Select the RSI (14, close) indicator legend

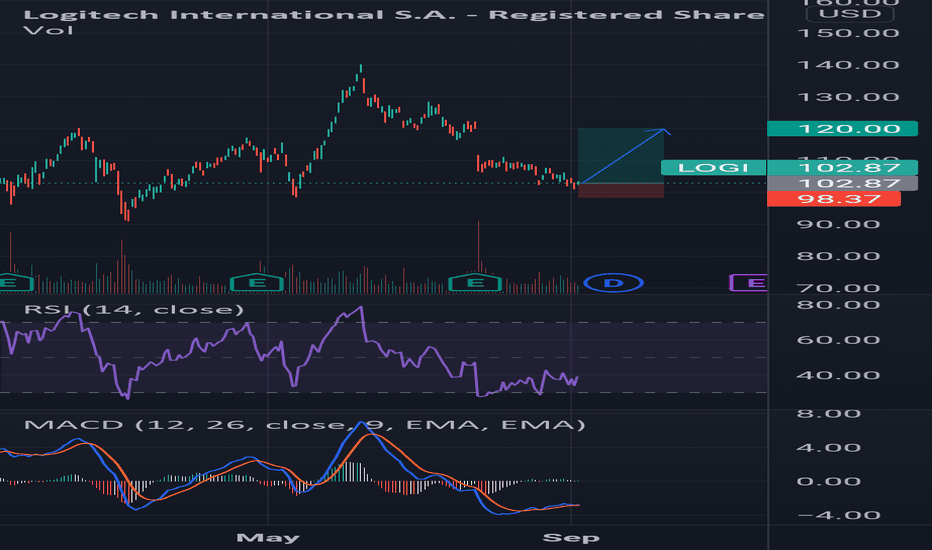[x=134, y=309]
